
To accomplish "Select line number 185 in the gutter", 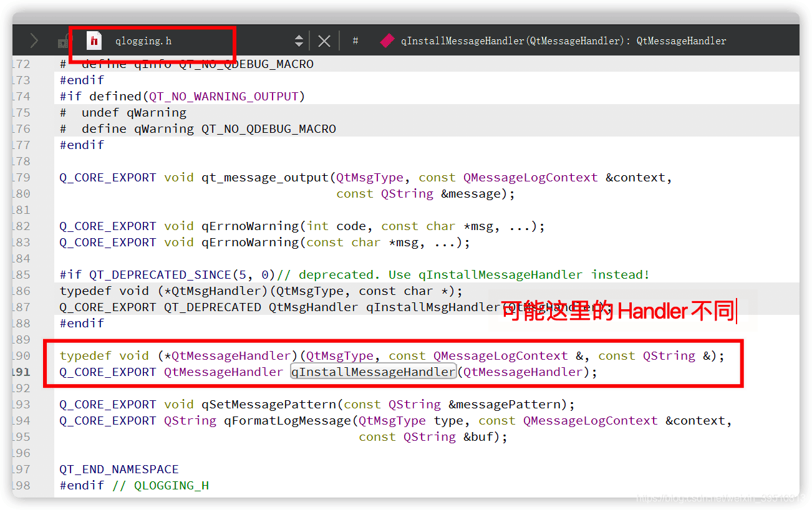I will (21, 275).
